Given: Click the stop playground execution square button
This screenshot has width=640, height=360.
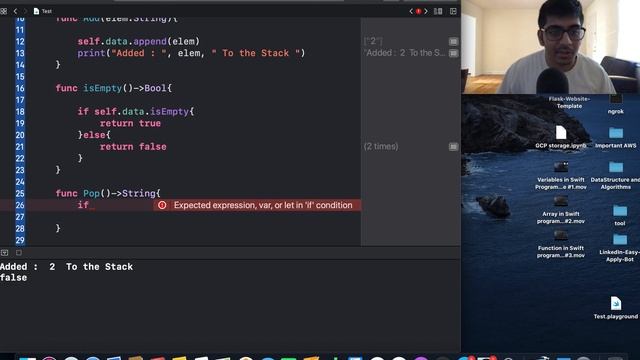Looking at the screenshot, I should 19,253.
